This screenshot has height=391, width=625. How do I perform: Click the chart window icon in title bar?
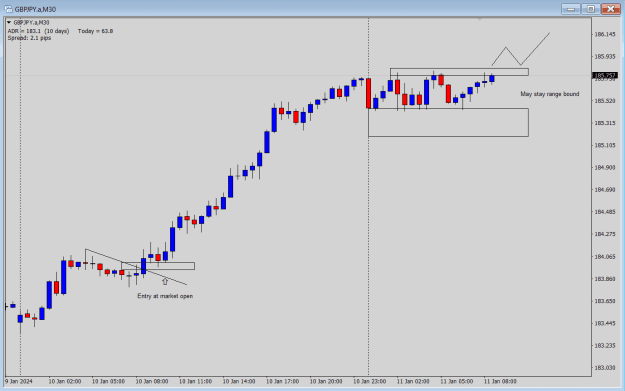[8, 9]
